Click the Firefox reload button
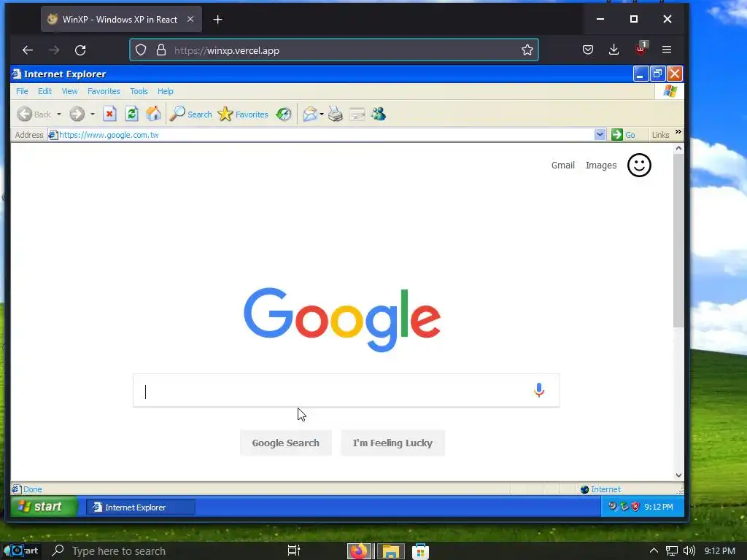Image resolution: width=747 pixels, height=560 pixels. pos(80,50)
